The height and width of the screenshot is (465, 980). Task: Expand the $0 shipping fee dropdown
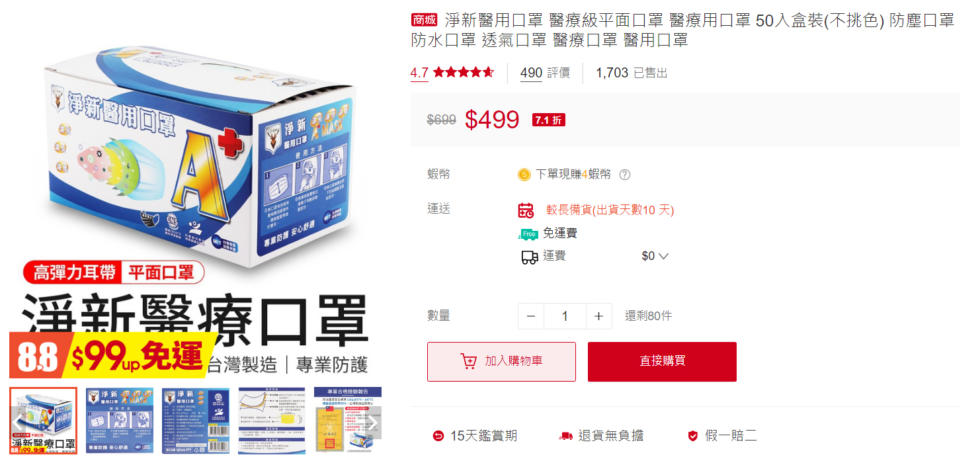tap(655, 256)
